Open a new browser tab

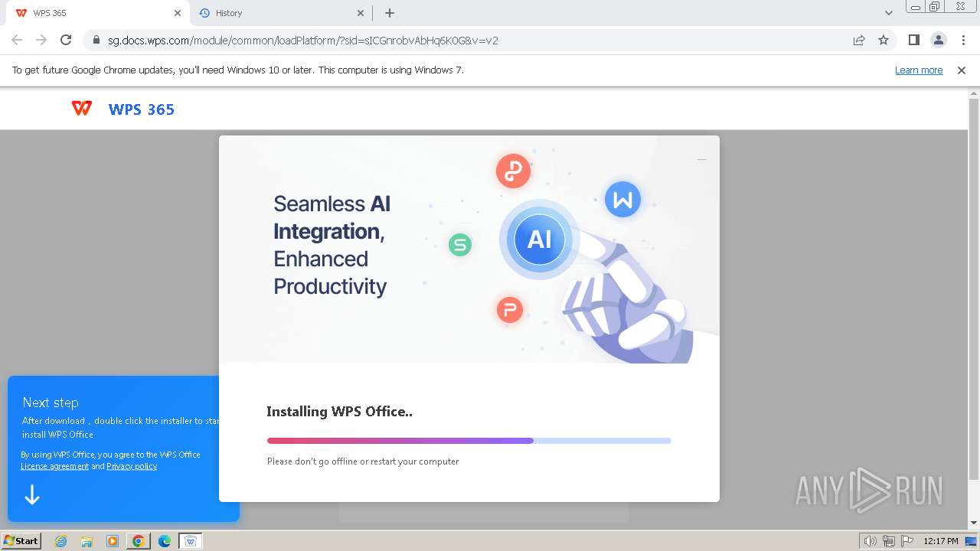coord(390,13)
